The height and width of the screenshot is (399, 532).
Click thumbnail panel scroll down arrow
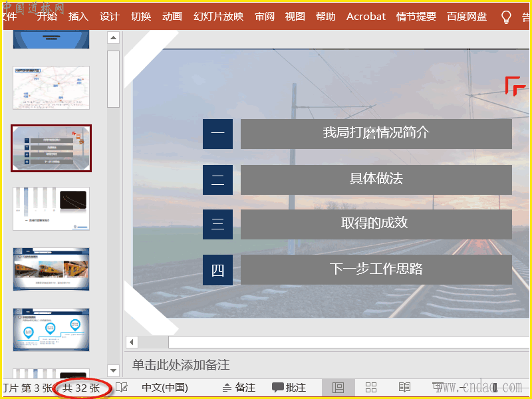click(x=113, y=370)
